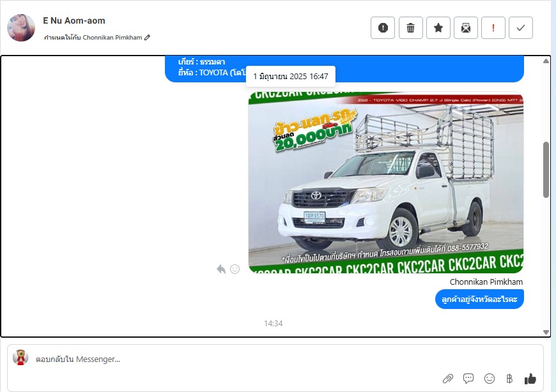Mark conversation done with checkmark
556x392 pixels.
pos(521,27)
